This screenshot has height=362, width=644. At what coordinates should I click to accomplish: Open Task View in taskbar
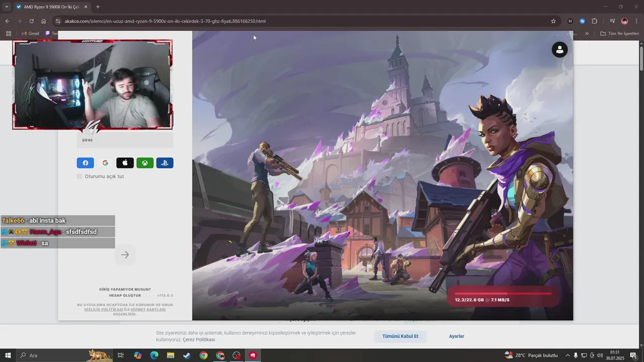[x=121, y=355]
